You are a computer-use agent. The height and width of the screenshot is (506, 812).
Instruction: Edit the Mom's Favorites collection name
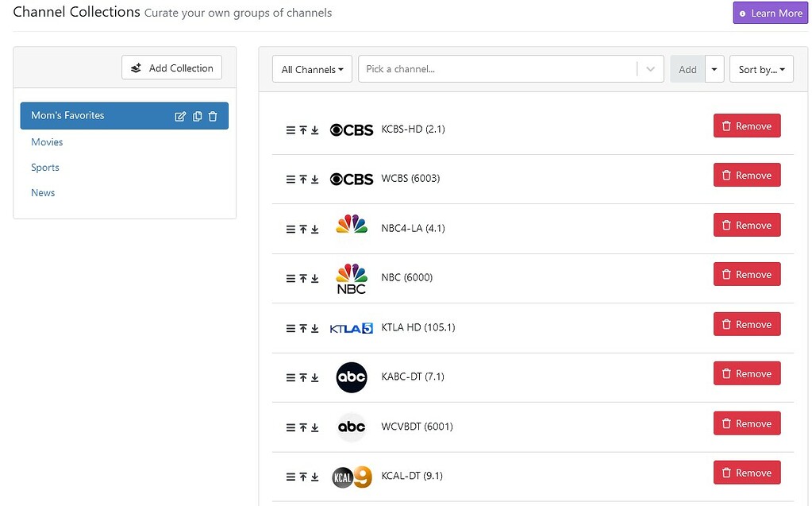coord(181,116)
